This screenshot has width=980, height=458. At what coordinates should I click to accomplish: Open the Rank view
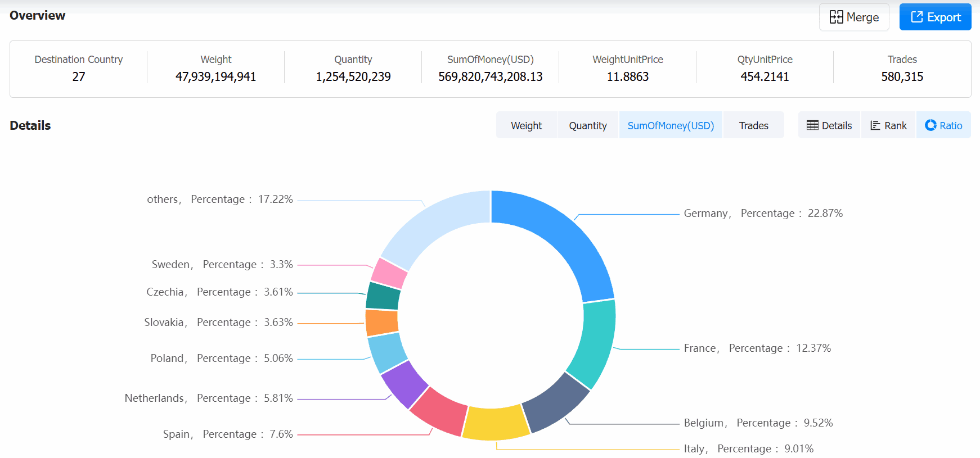tap(888, 125)
